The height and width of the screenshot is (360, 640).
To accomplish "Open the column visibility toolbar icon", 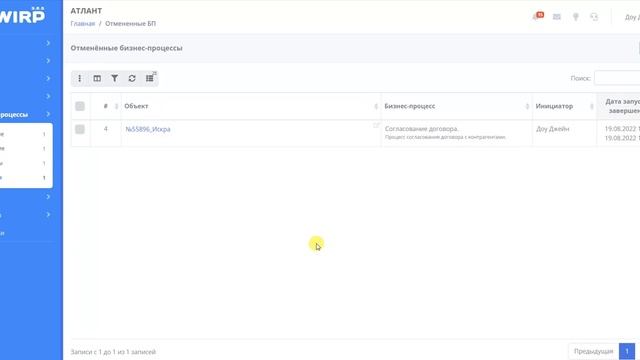I will pos(97,78).
